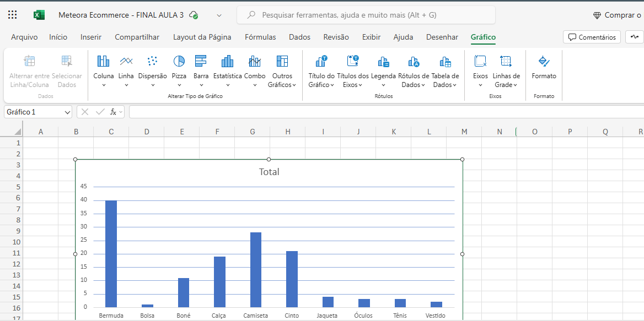Screen dimensions: 644x321
Task: Switch to the Desenhar tab
Action: click(442, 37)
